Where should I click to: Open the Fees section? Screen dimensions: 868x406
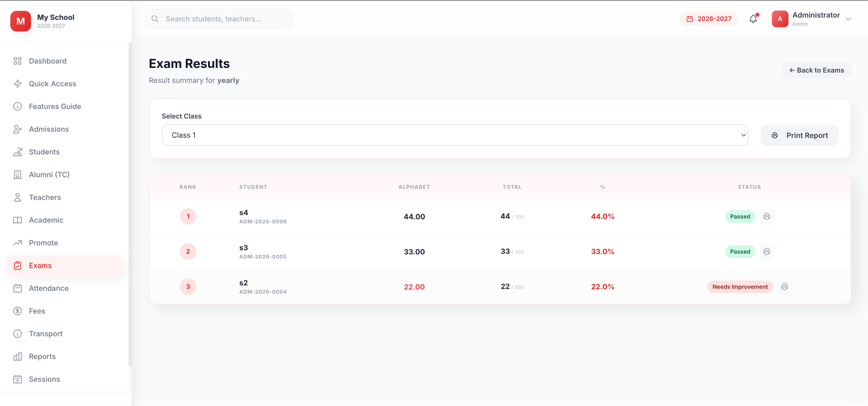37,311
